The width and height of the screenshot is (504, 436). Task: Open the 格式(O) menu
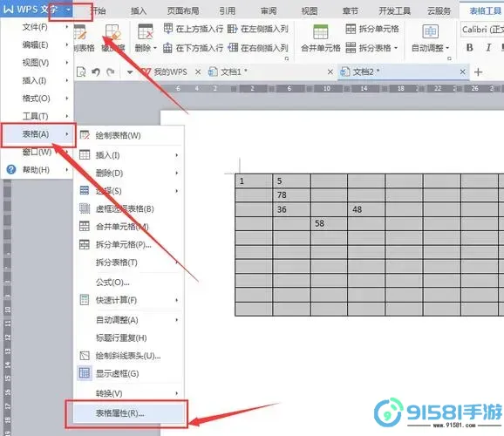click(x=37, y=98)
